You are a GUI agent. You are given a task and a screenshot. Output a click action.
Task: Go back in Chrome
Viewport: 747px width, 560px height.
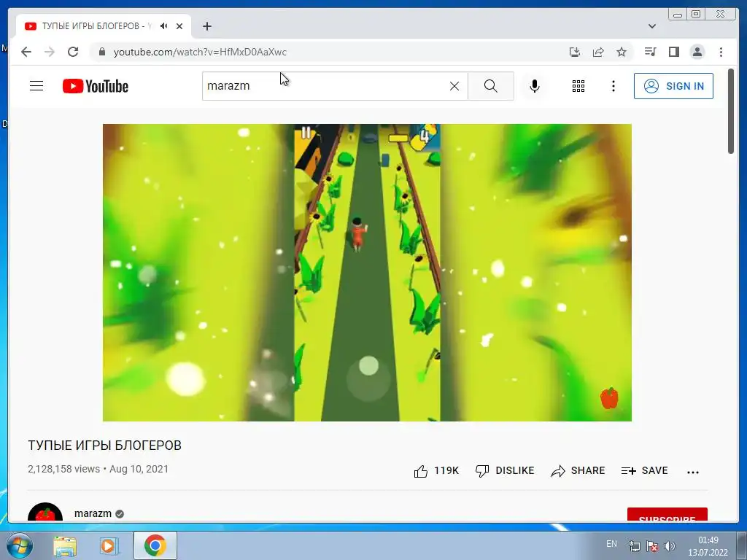point(26,52)
